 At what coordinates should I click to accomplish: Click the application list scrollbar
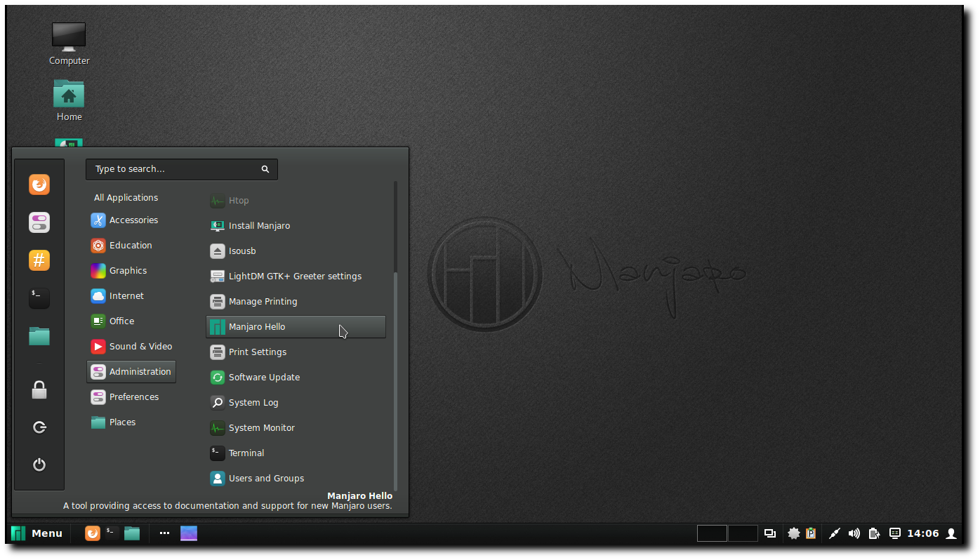395,382
